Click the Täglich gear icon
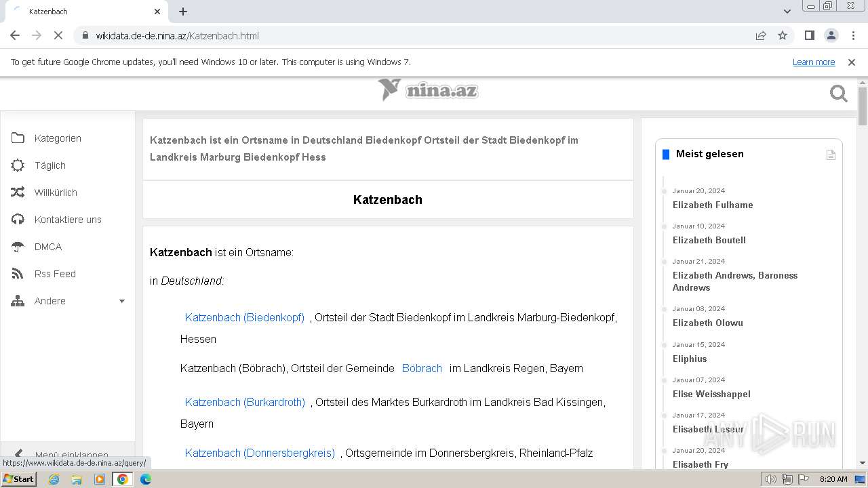 pos(18,165)
